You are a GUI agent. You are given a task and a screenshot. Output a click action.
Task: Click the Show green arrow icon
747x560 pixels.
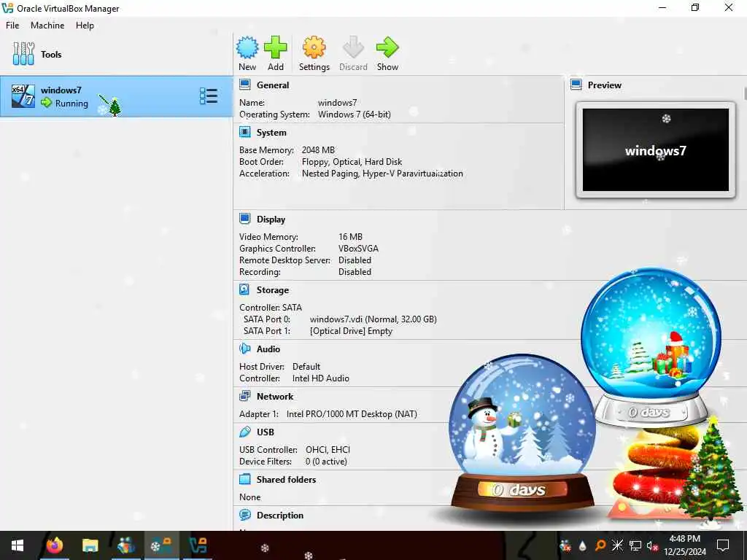(387, 47)
